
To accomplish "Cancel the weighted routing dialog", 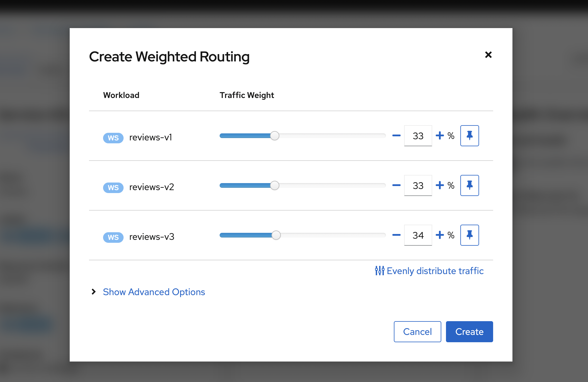I will click(x=417, y=332).
